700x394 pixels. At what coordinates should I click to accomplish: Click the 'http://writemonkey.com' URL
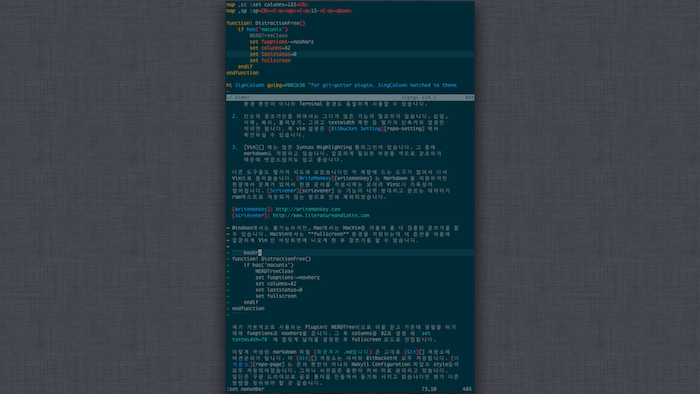coord(308,209)
